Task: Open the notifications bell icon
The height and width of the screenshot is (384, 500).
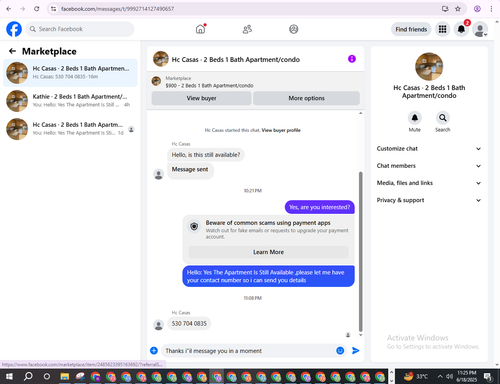Action: (461, 29)
